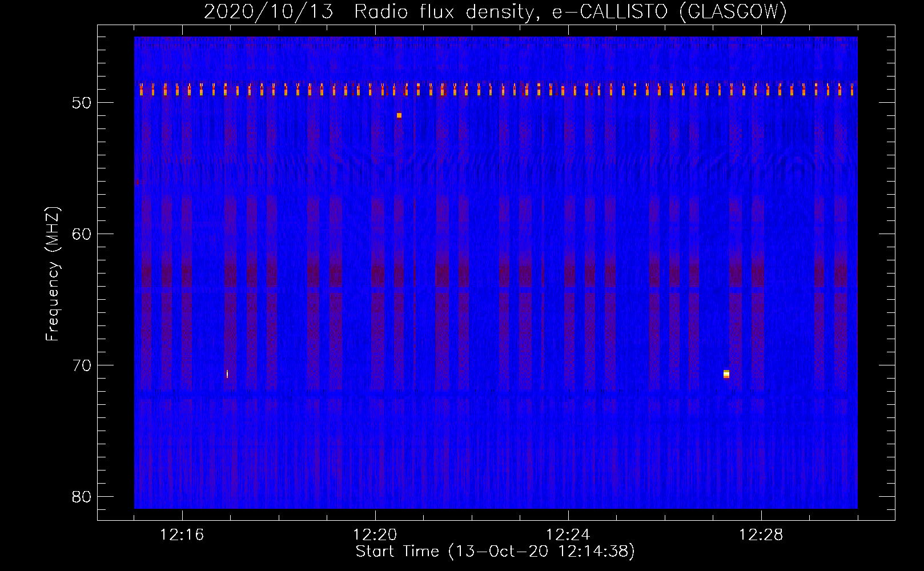Click the thin yellow spike near 12:17 at 71 MHz

(227, 374)
